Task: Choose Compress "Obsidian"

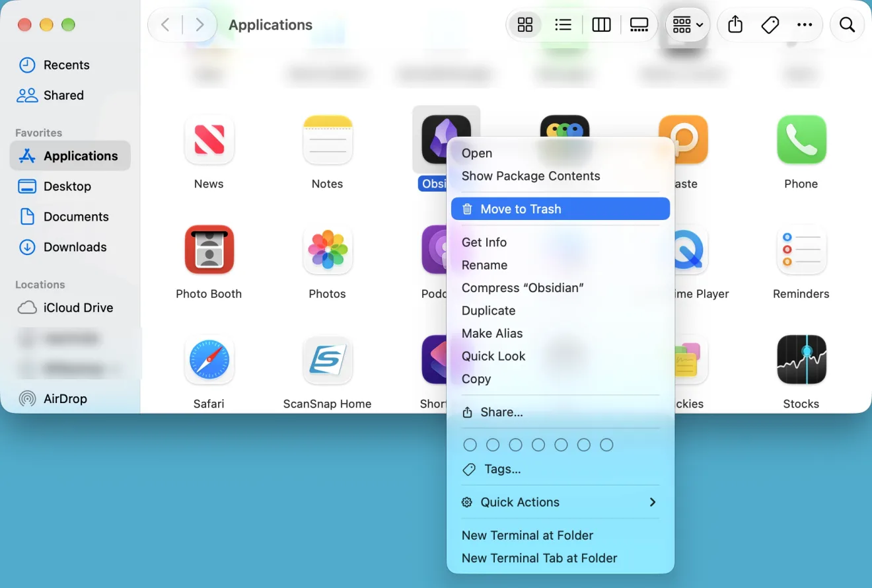Action: pos(560,288)
